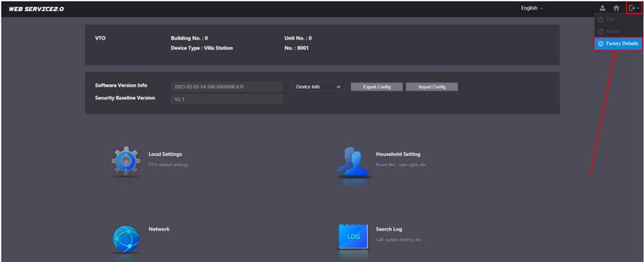This screenshot has width=644, height=262.
Task: Open the logout menu icon
Action: 634,8
